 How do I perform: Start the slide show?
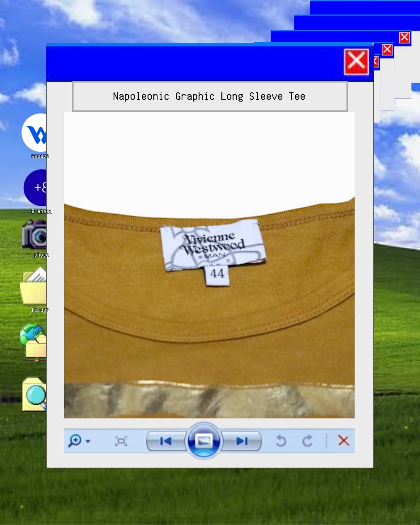coord(204,441)
